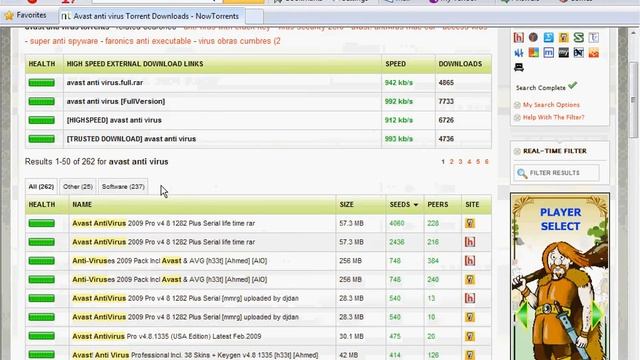Click the multicolored square site icon in the sources grid
Screen dimensions: 640x360
[533, 53]
